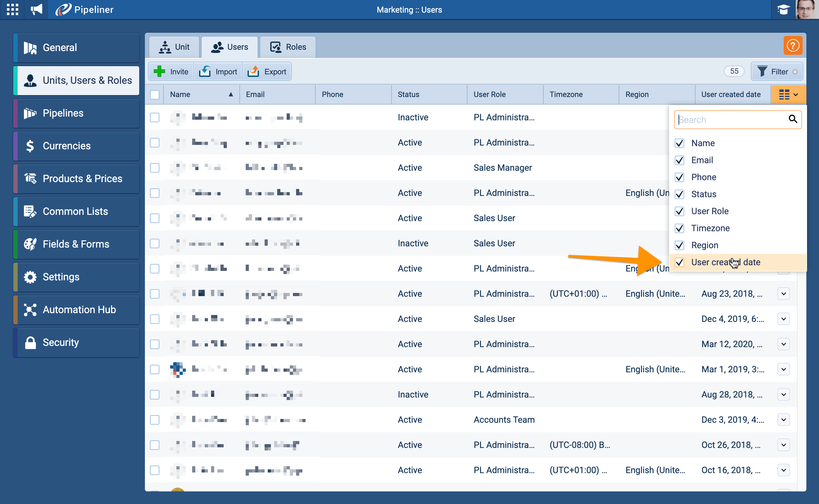The image size is (819, 504).
Task: Toggle the Filter button switch
Action: point(795,72)
